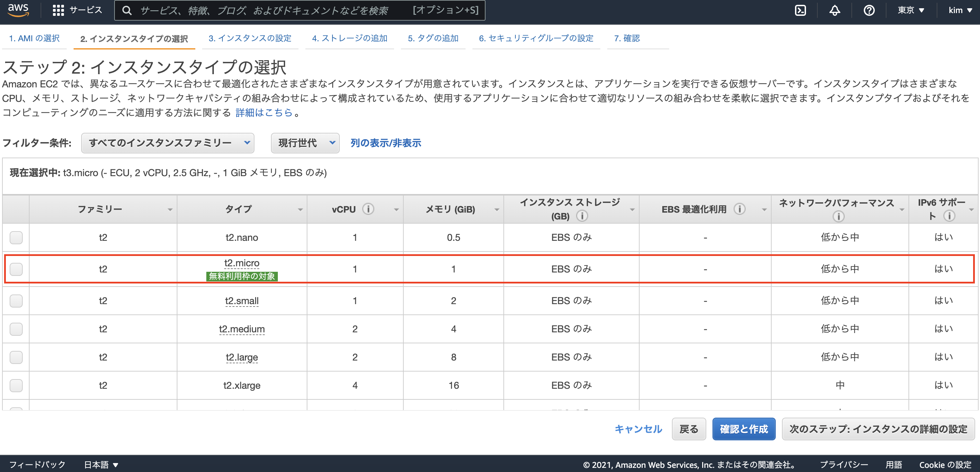Viewport: 980px width, 472px height.
Task: Open the プライバシー footer link
Action: click(844, 464)
